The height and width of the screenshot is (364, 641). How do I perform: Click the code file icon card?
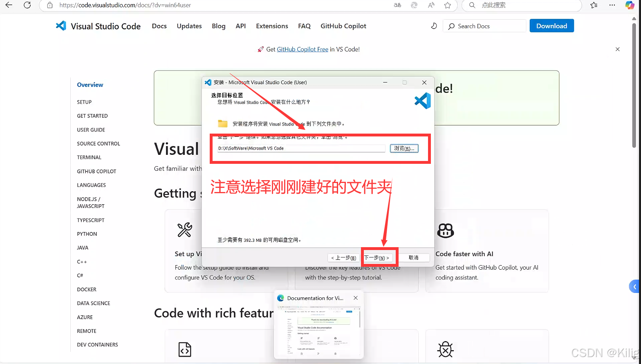tap(185, 350)
